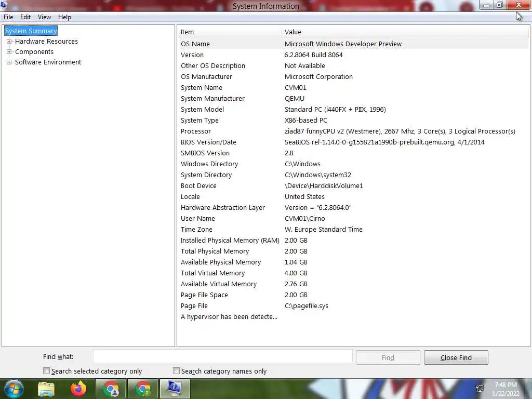Open the File menu

coord(8,17)
